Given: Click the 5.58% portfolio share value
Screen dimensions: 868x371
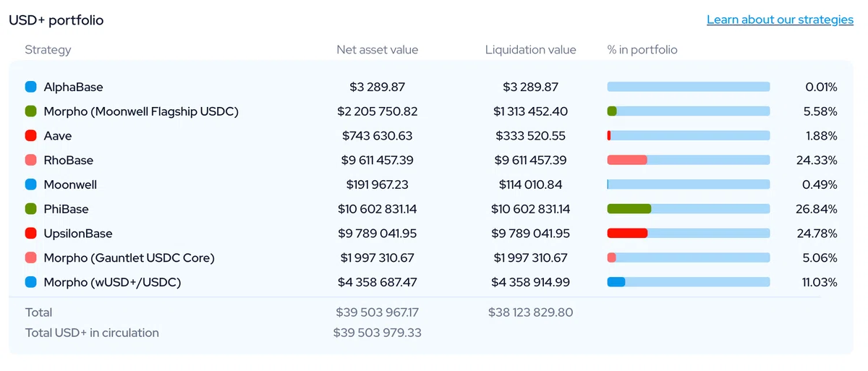Looking at the screenshot, I should click(x=820, y=111).
